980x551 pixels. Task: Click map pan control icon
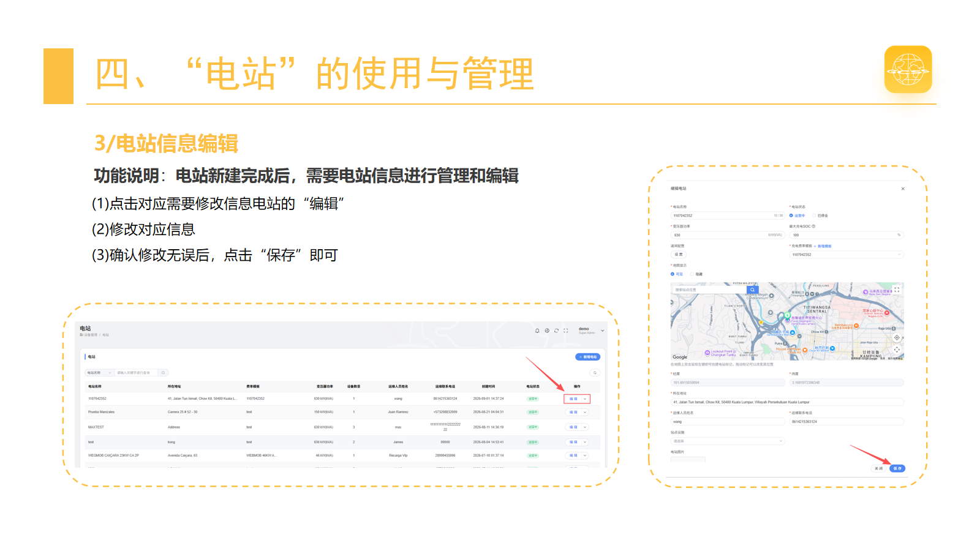pyautogui.click(x=897, y=350)
